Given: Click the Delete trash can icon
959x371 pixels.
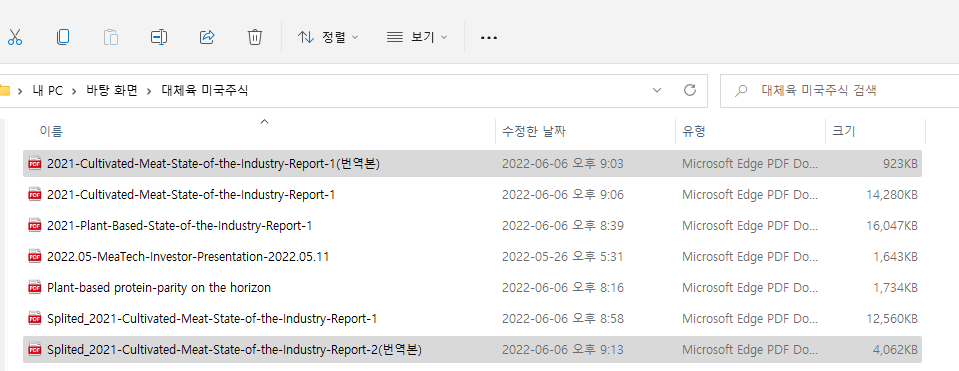Looking at the screenshot, I should [255, 37].
